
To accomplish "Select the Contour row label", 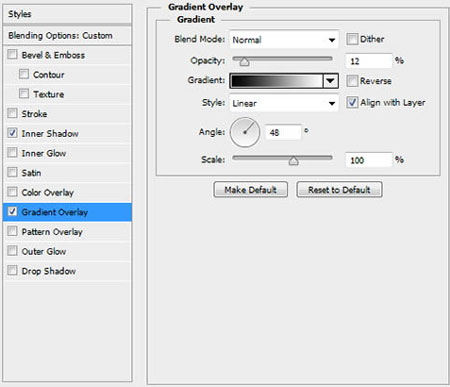I will (x=49, y=75).
